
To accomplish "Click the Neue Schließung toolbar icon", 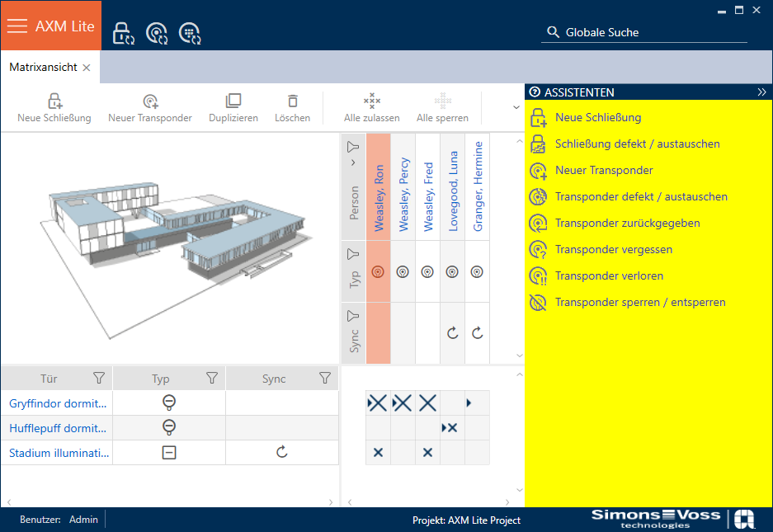I will (54, 101).
